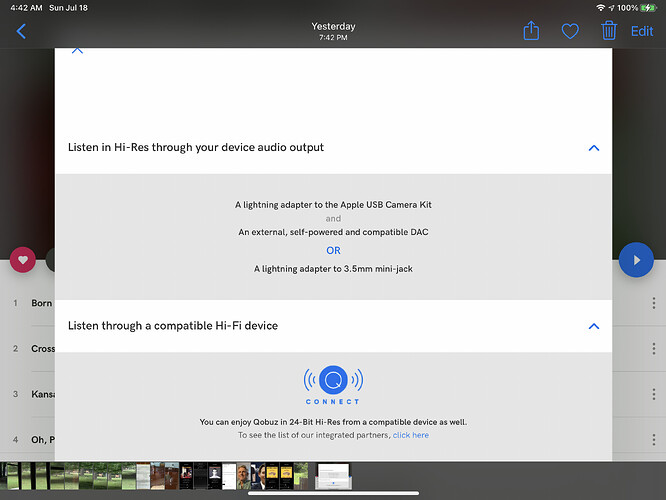
Task: Delete photo using the trash icon
Action: 608,31
